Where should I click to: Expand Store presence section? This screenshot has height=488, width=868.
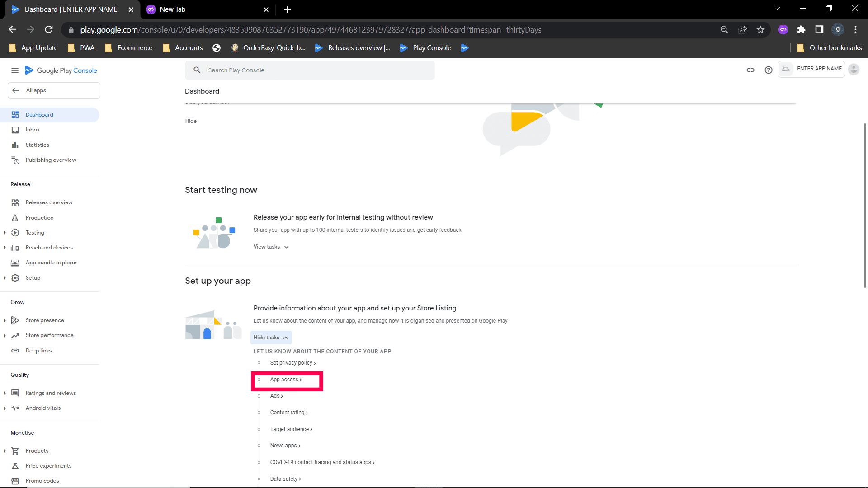[5, 320]
